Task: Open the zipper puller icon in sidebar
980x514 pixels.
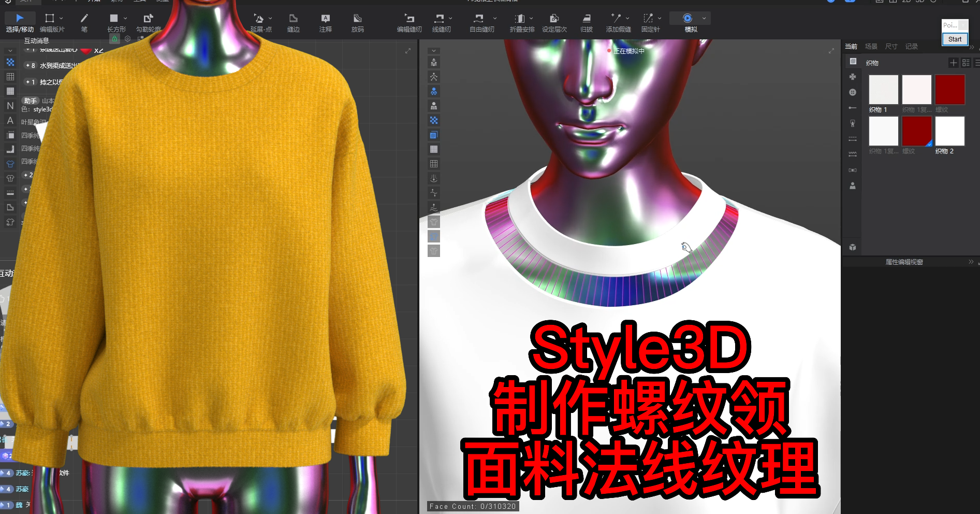Action: pos(853,123)
